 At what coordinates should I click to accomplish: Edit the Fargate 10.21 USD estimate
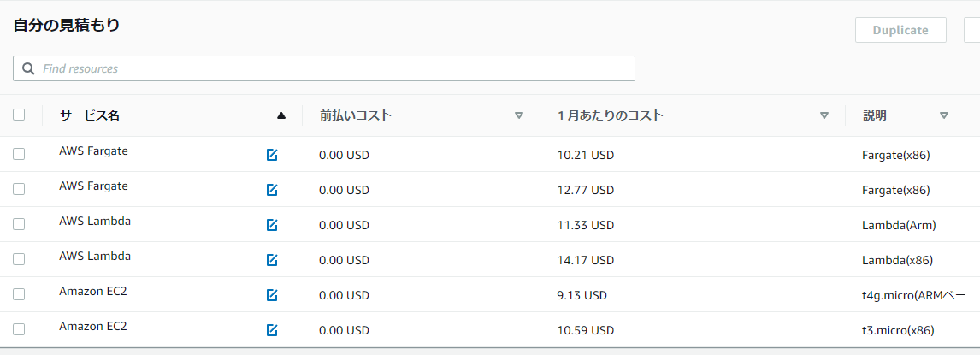pos(272,155)
